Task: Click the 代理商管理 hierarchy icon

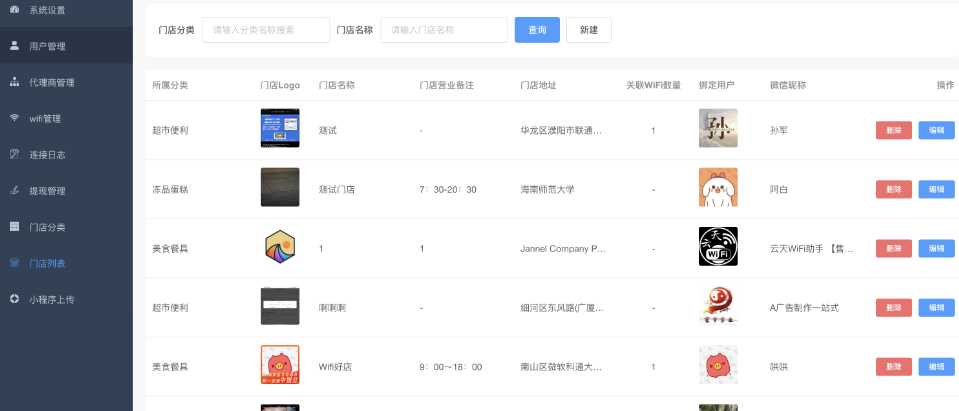Action: [15, 82]
